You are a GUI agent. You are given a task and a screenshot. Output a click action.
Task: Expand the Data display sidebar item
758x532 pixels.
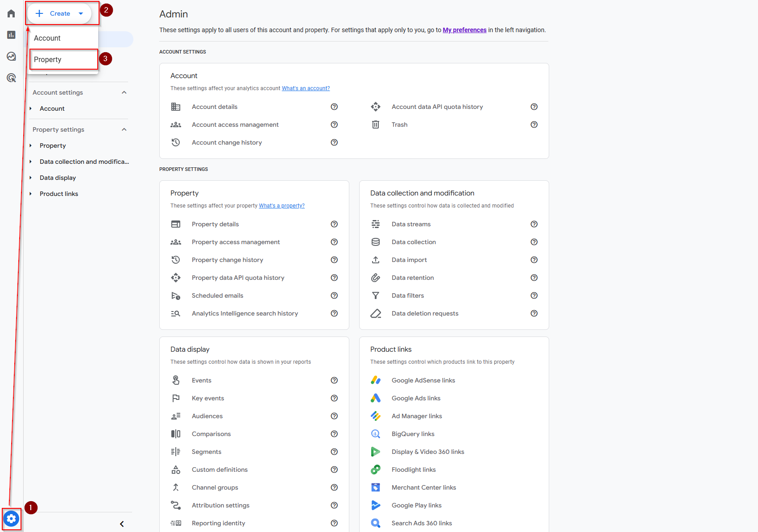coord(31,178)
